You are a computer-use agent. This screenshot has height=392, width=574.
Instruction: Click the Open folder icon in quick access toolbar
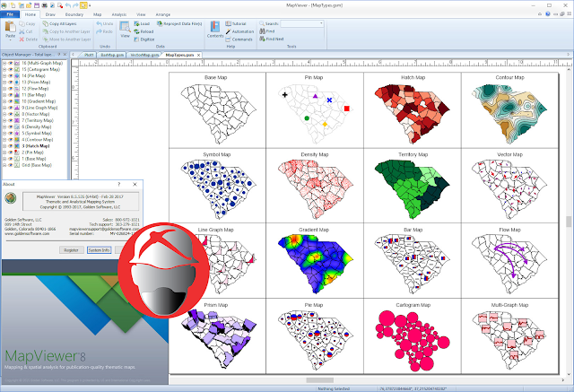(x=28, y=5)
